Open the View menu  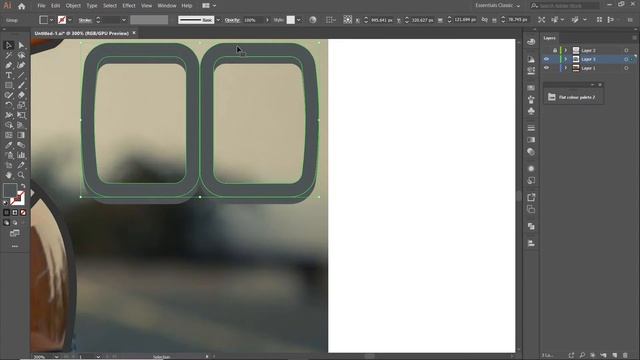147,6
